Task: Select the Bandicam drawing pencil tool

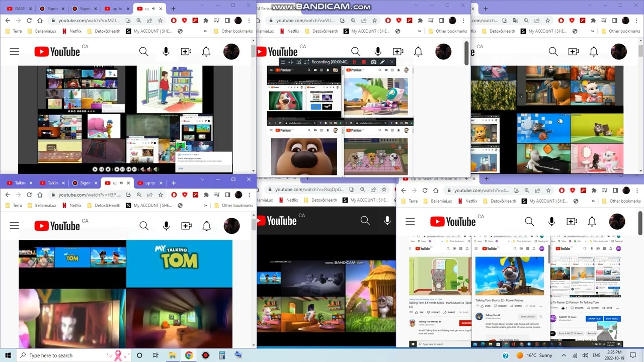Action: pos(382,62)
